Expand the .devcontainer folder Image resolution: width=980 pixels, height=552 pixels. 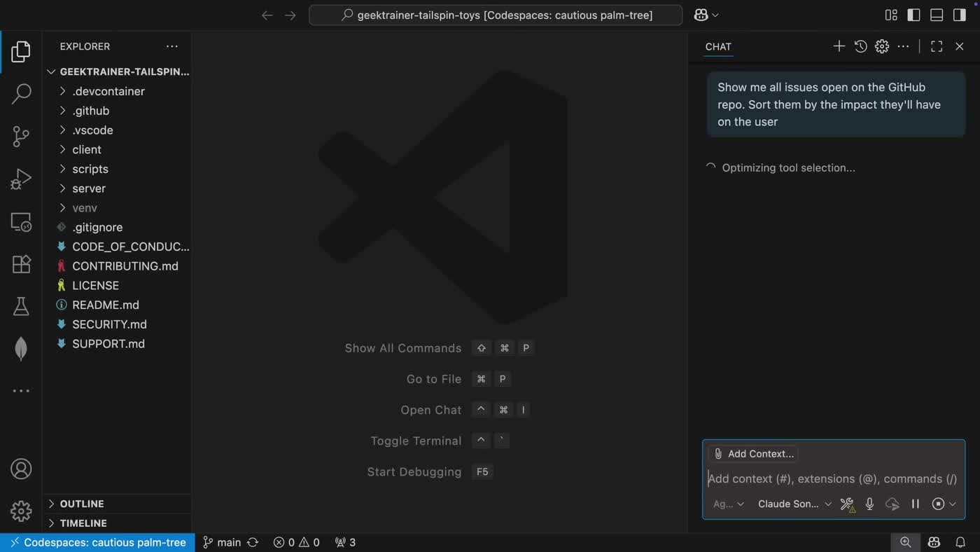tap(117, 91)
